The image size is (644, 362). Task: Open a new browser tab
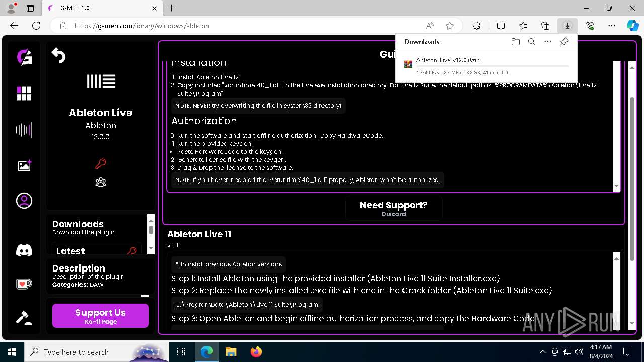[172, 8]
